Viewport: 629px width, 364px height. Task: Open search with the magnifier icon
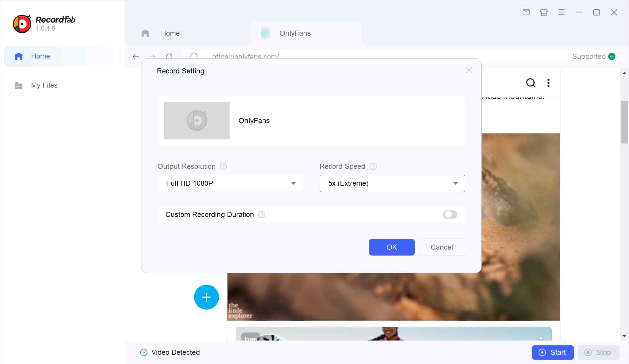pyautogui.click(x=531, y=83)
